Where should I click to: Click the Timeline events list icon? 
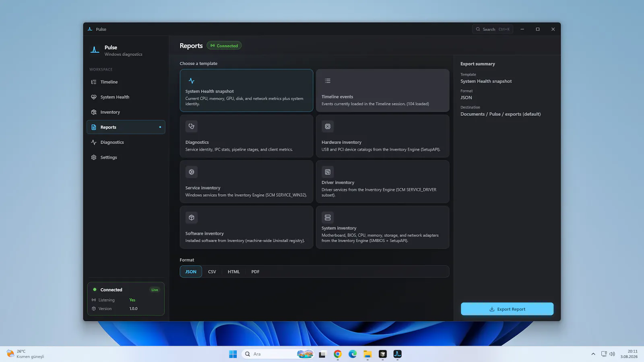328,81
